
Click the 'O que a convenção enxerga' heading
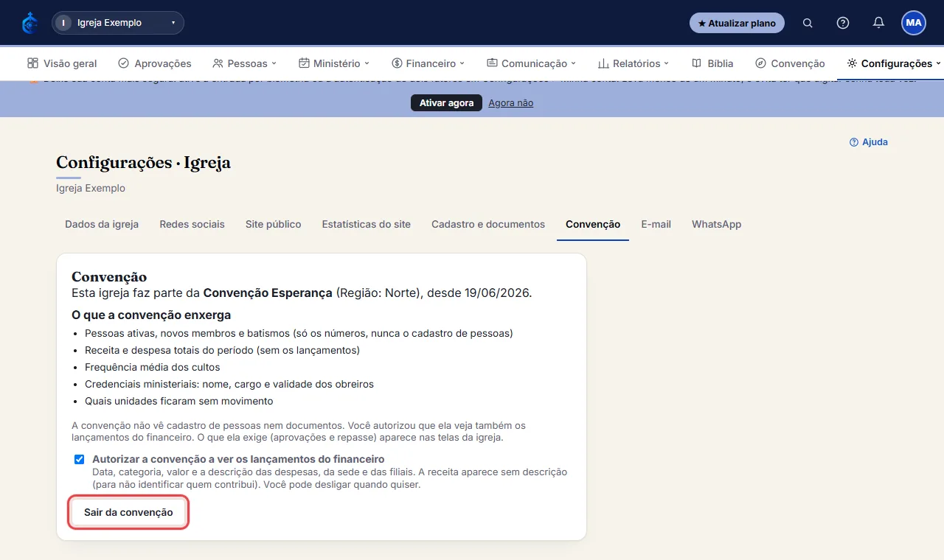151,315
